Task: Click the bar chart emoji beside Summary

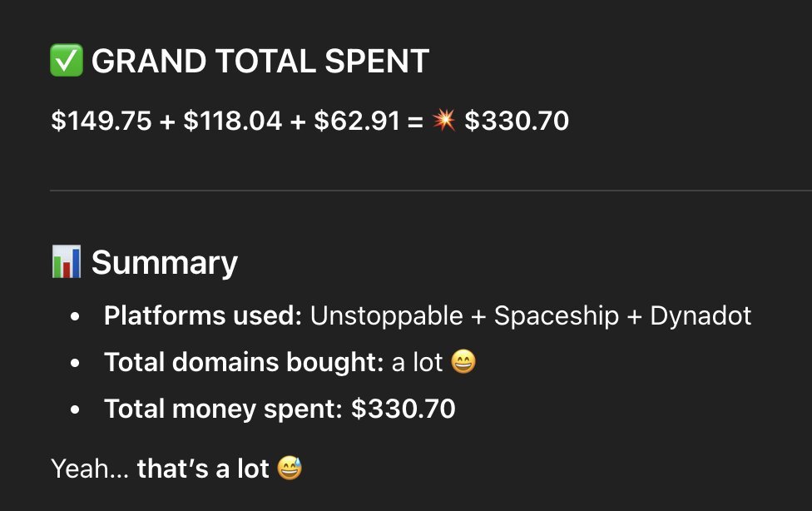Action: 67,261
